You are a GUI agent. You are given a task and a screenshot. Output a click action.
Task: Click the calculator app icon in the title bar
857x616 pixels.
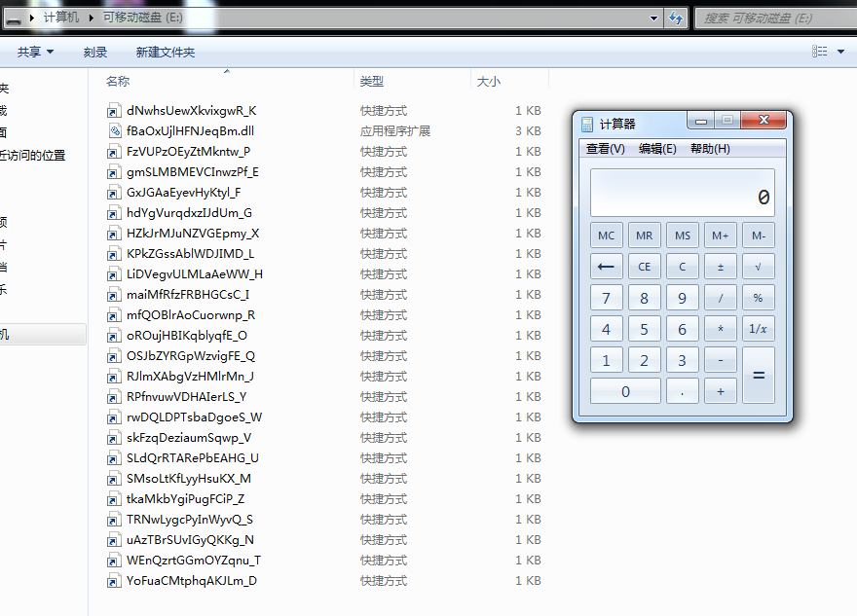click(x=587, y=124)
